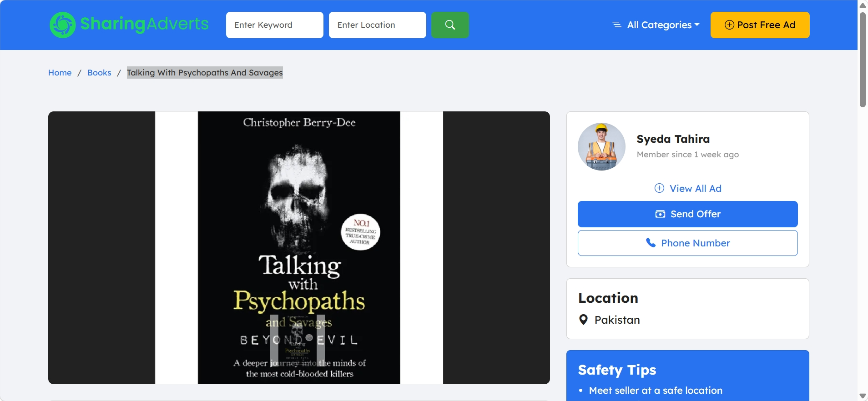Click the Post Free Ad button

(x=760, y=25)
